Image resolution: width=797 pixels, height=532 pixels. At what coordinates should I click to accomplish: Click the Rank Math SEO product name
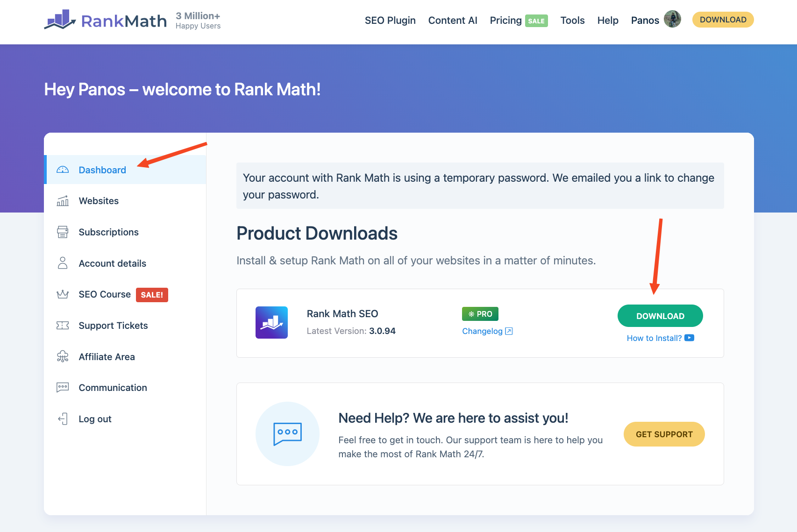(x=342, y=314)
